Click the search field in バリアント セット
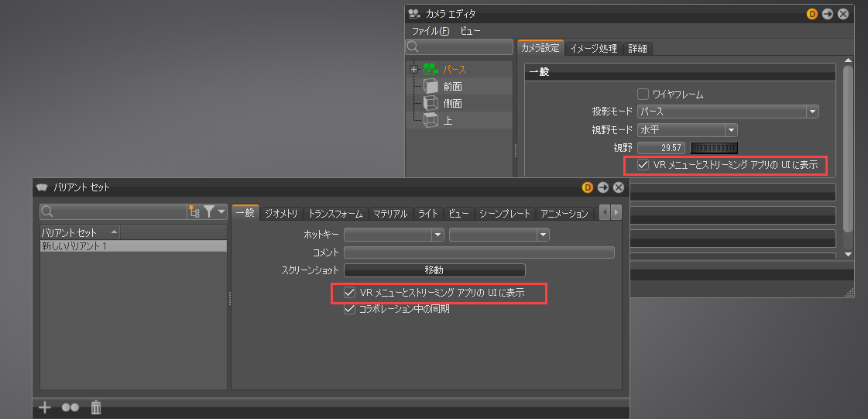The width and height of the screenshot is (868, 419). click(x=114, y=212)
